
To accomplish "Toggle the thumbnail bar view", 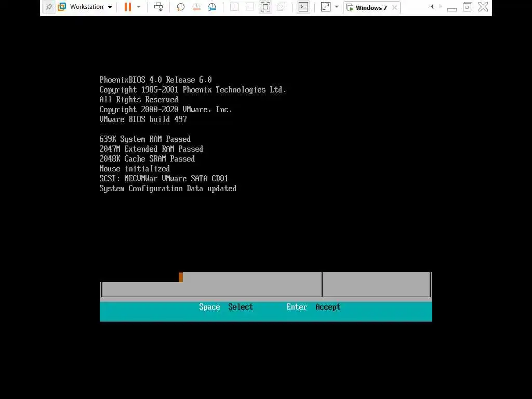I will coord(250,7).
